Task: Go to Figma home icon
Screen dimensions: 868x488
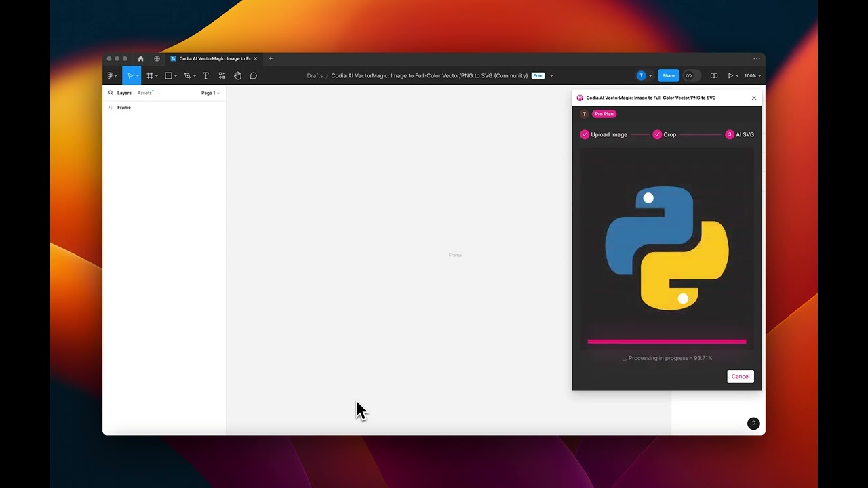Action: coord(141,58)
